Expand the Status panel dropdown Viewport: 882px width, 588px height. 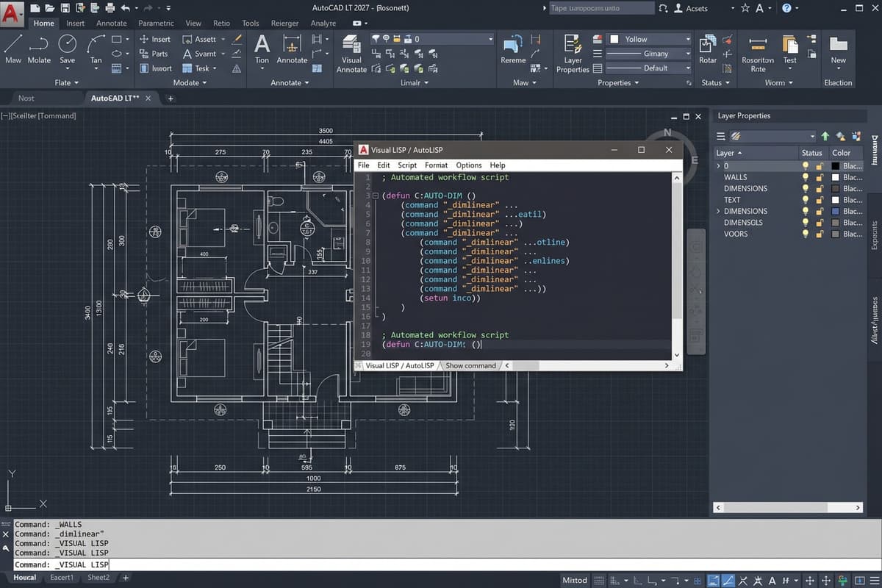coord(715,83)
